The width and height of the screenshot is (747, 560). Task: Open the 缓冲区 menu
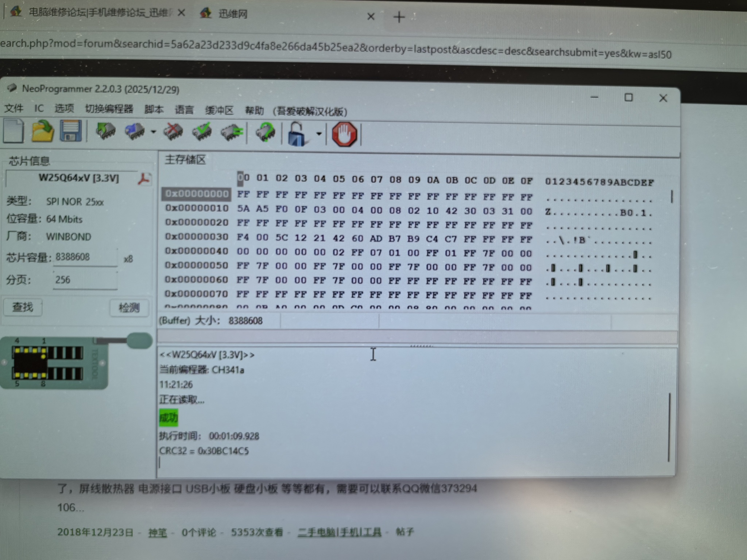tap(219, 110)
